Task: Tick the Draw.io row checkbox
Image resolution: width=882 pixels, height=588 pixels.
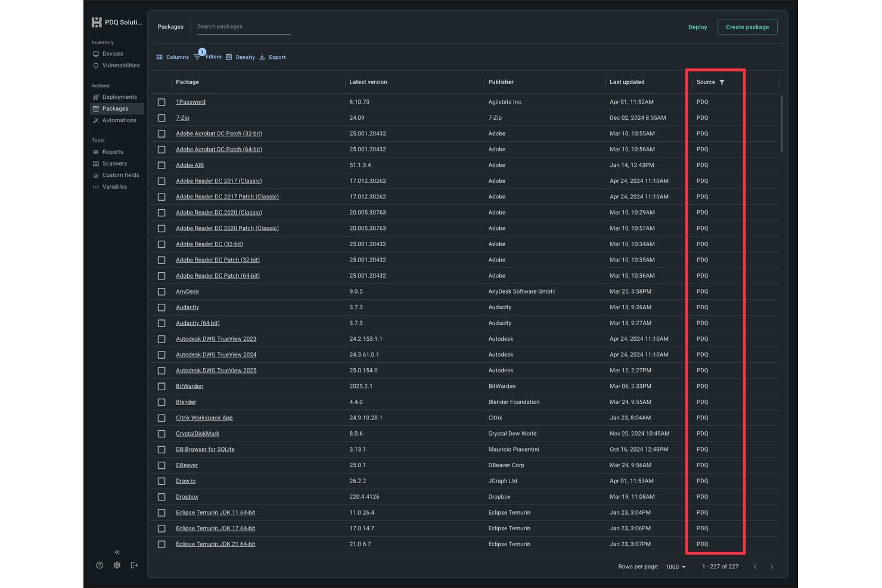Action: [162, 481]
